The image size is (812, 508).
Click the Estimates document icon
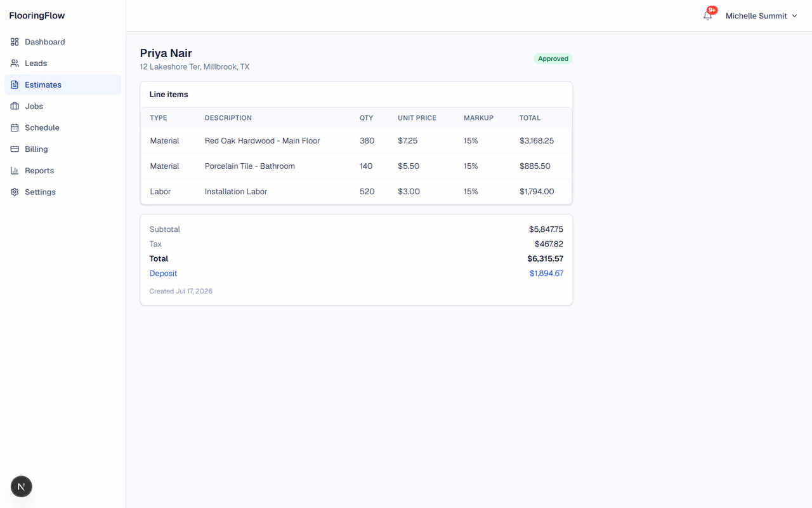[15, 85]
